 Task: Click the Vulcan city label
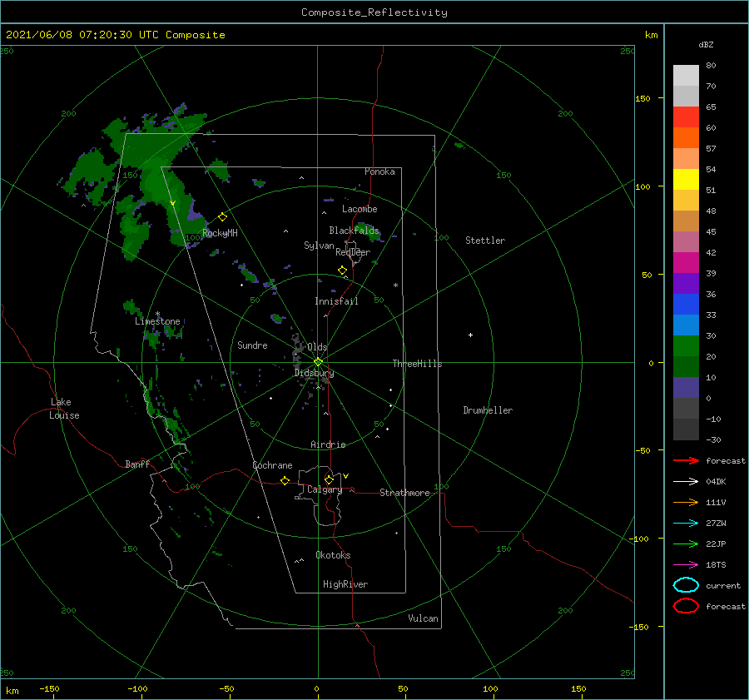pyautogui.click(x=423, y=618)
